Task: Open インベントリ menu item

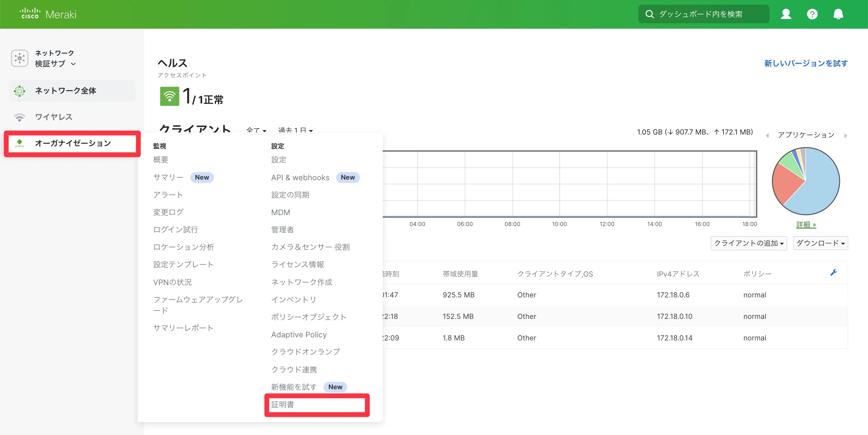Action: point(294,299)
